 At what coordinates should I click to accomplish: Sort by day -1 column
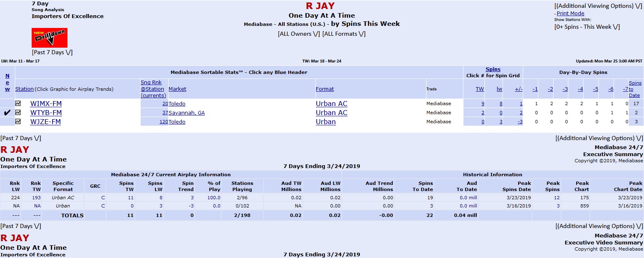pos(535,89)
